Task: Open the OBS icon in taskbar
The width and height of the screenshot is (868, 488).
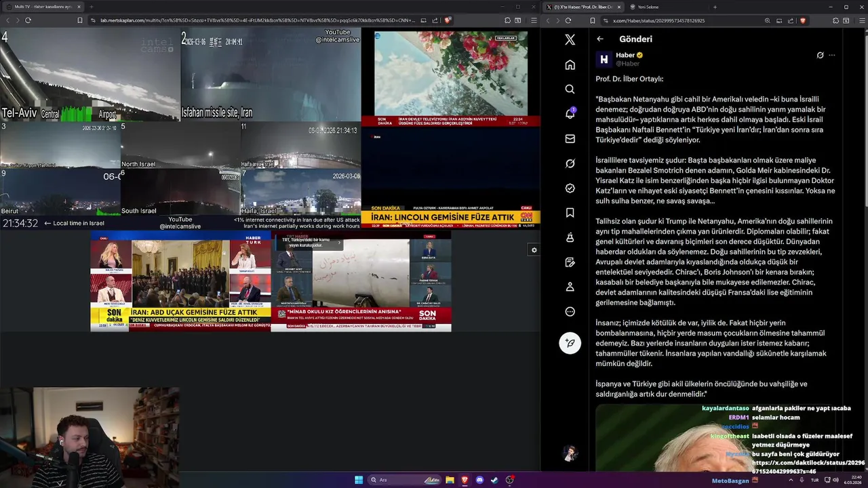Action: [x=509, y=480]
